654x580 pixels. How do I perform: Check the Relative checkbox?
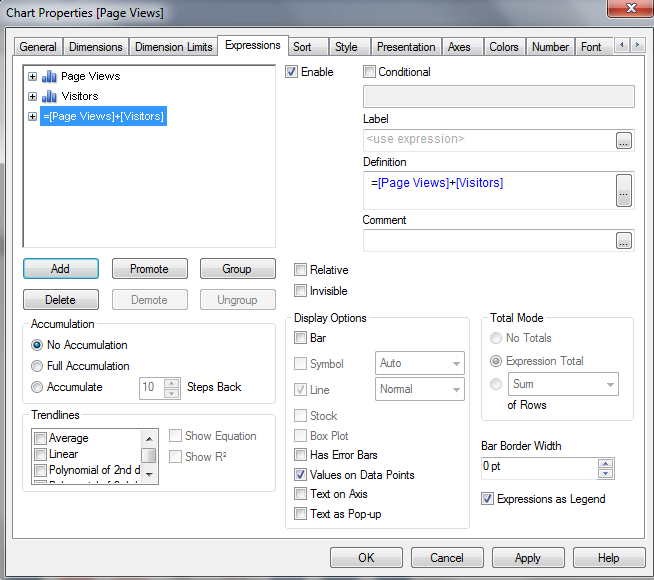[x=300, y=270]
